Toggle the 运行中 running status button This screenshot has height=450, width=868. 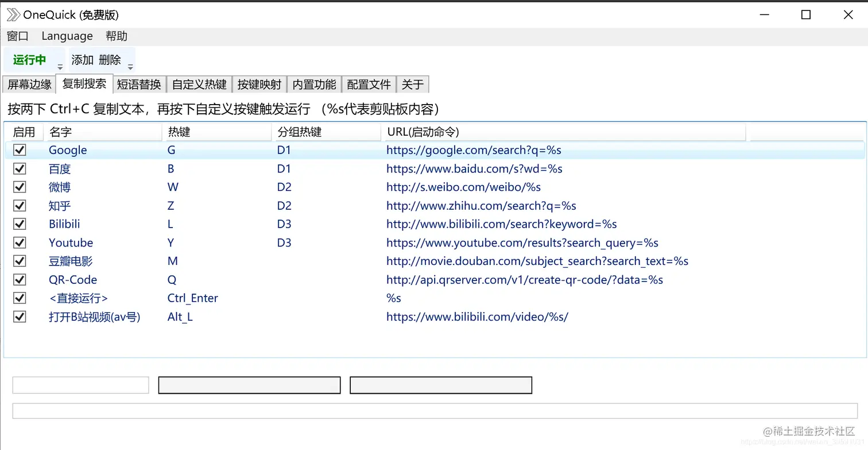[29, 60]
